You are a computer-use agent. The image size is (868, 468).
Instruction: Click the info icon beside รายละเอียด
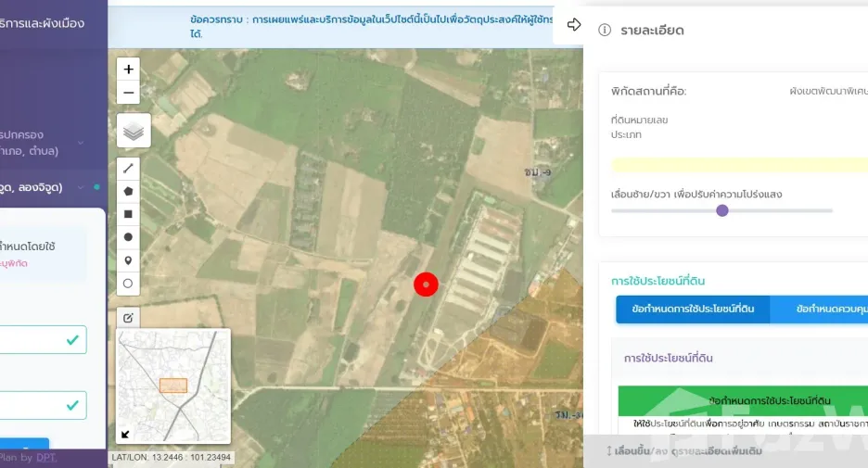click(605, 31)
